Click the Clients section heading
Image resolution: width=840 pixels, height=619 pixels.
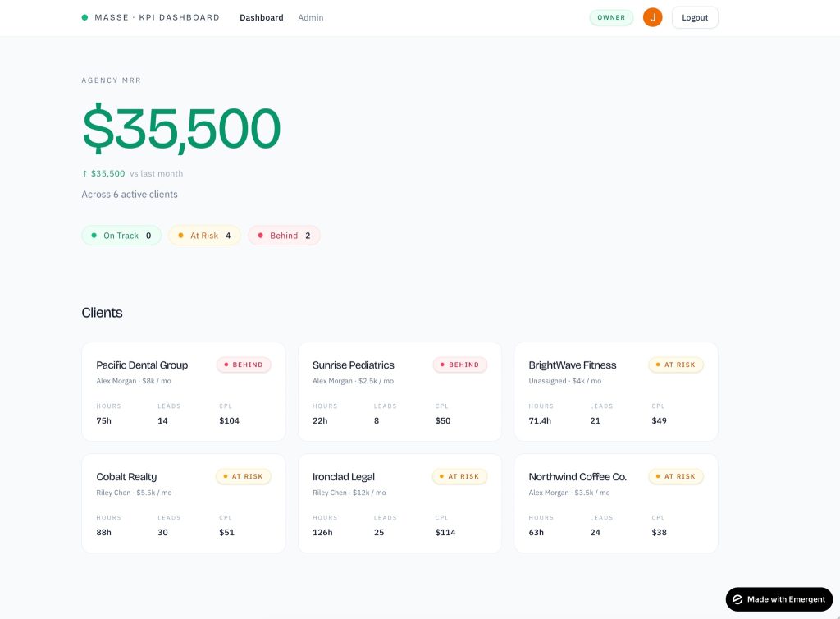[102, 313]
